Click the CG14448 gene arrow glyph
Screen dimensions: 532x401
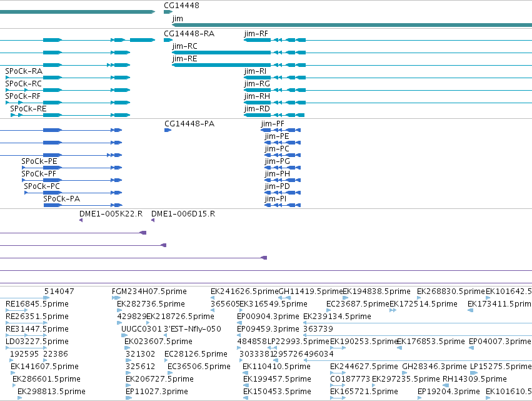click(168, 12)
